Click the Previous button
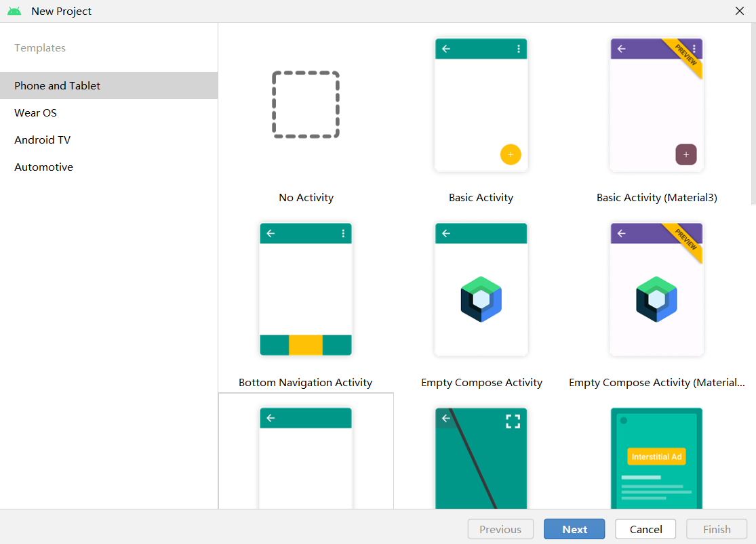 [x=500, y=529]
